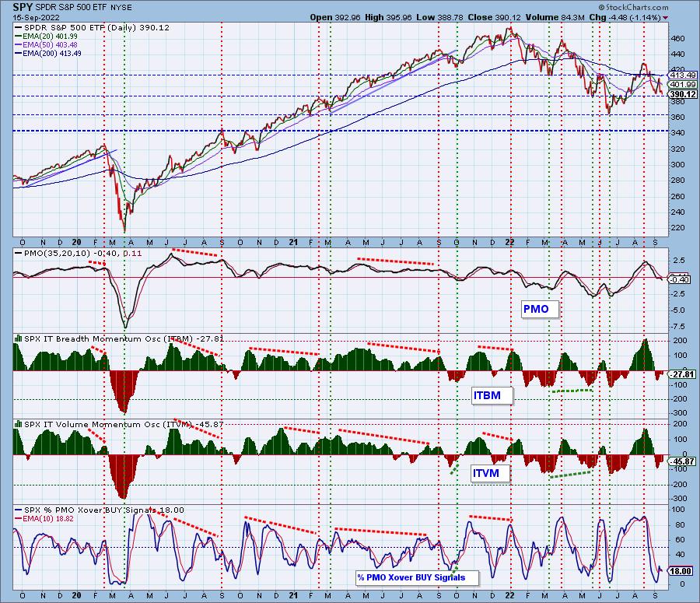Click the boxed ITVM annotation label

pos(491,473)
